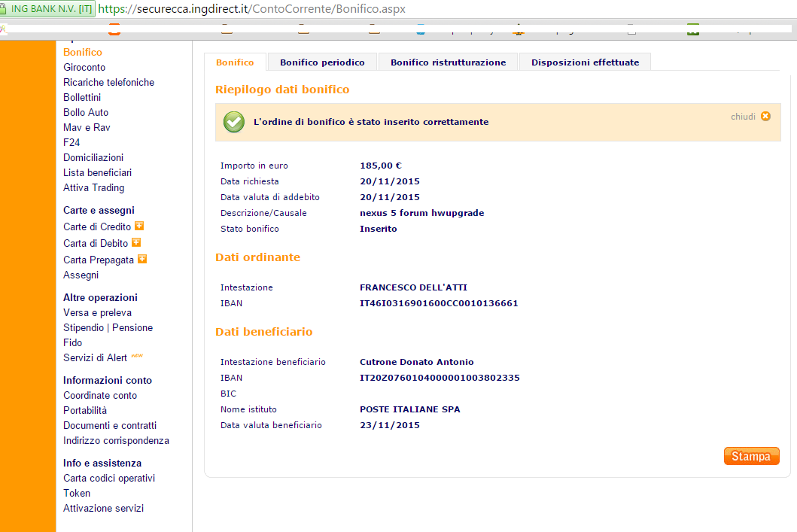Click the browser address bar URL
The width and height of the screenshot is (797, 532).
(x=251, y=8)
